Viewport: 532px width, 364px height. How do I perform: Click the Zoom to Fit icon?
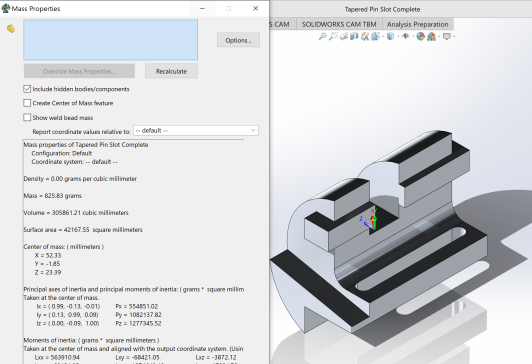pos(322,36)
